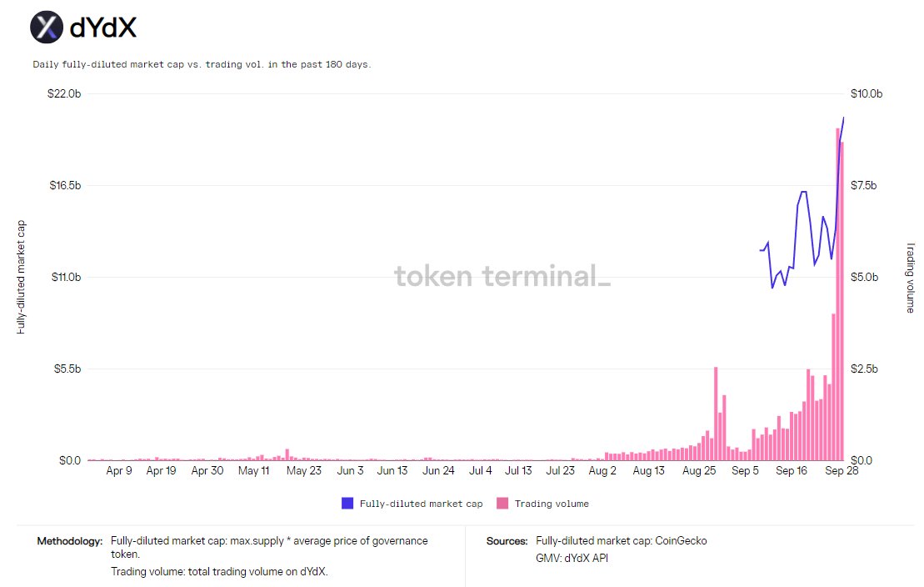Select the Apr 9 x-axis label
Screen dimensions: 924x587
[119, 470]
